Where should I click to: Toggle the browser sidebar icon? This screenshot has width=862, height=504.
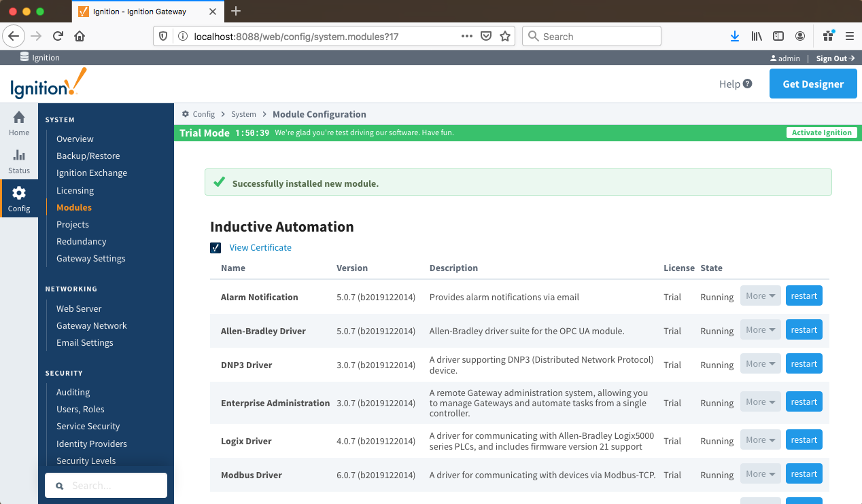[x=778, y=36]
